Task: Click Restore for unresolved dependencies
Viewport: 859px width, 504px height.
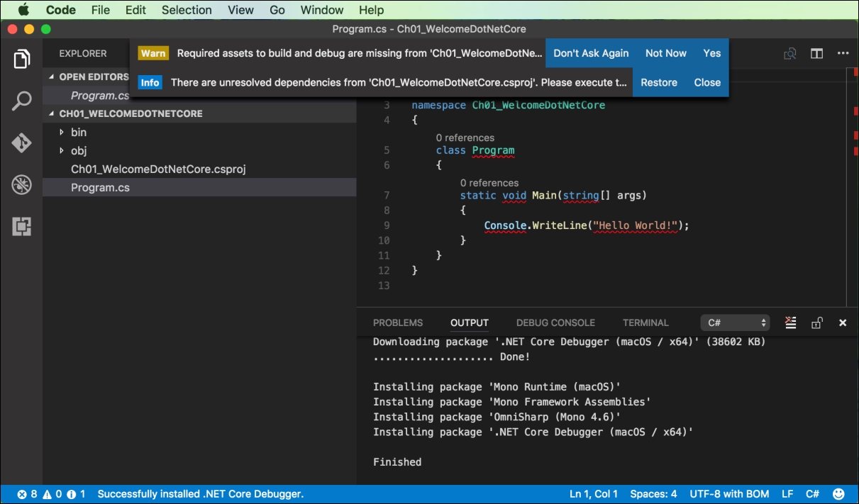Action: click(x=659, y=82)
